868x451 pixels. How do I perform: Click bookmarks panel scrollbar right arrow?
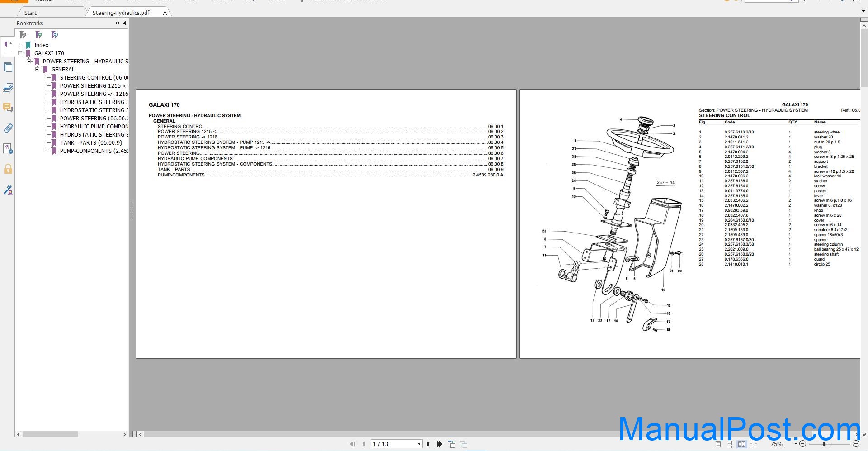[x=124, y=434]
